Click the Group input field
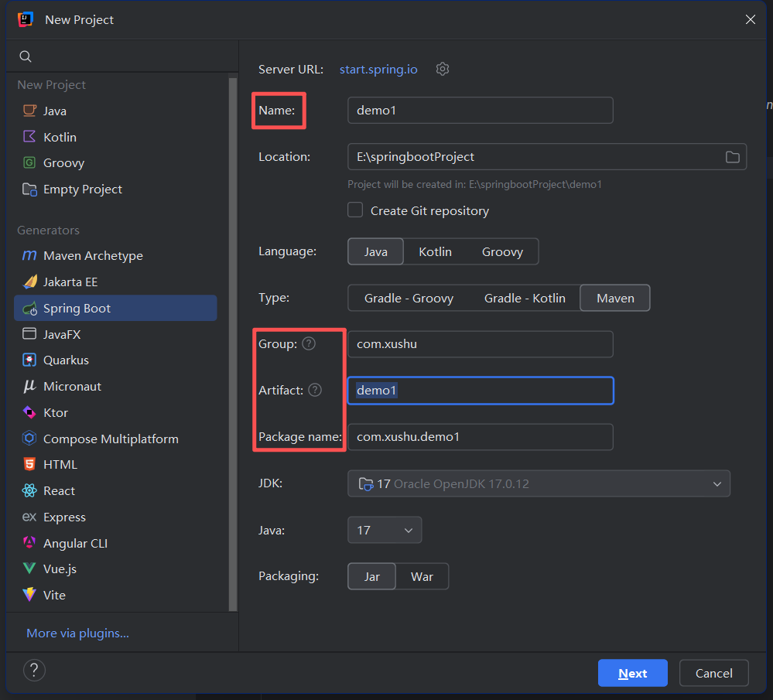This screenshot has width=773, height=700. [481, 343]
